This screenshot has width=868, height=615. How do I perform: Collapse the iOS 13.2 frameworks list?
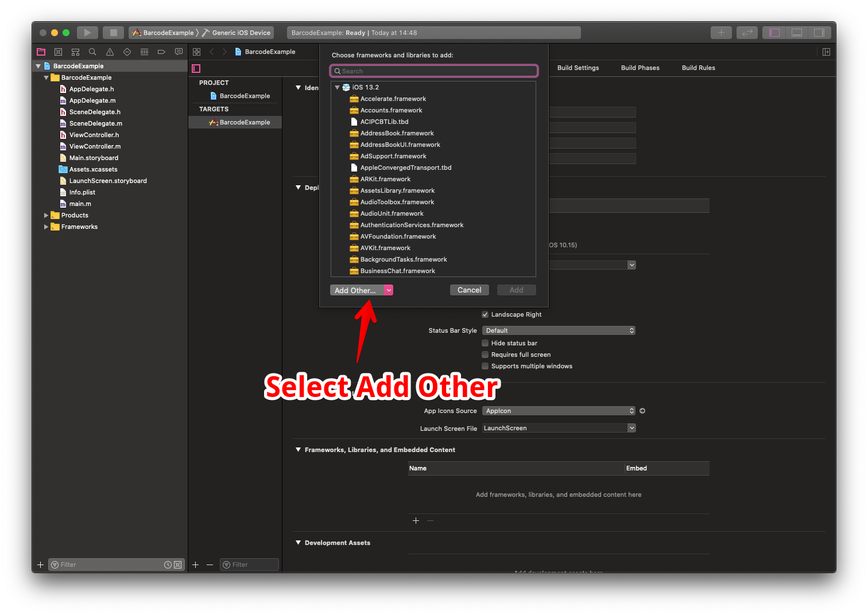point(337,87)
